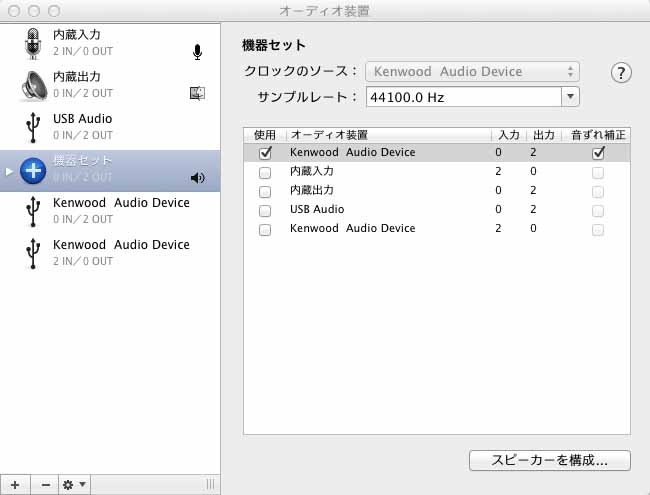Click USB Audio name in the table
650x495 pixels.
(x=317, y=209)
